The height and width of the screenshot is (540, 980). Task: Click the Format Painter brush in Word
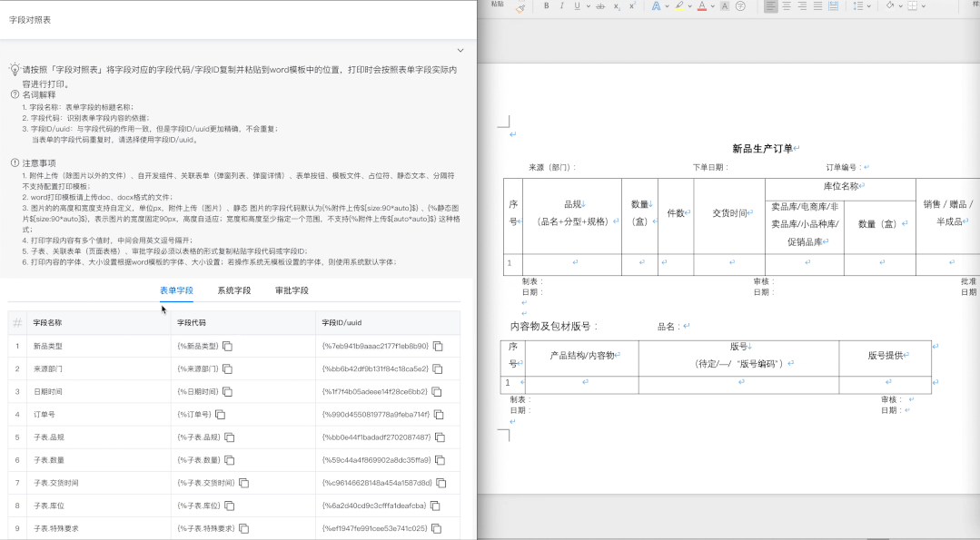[520, 7]
